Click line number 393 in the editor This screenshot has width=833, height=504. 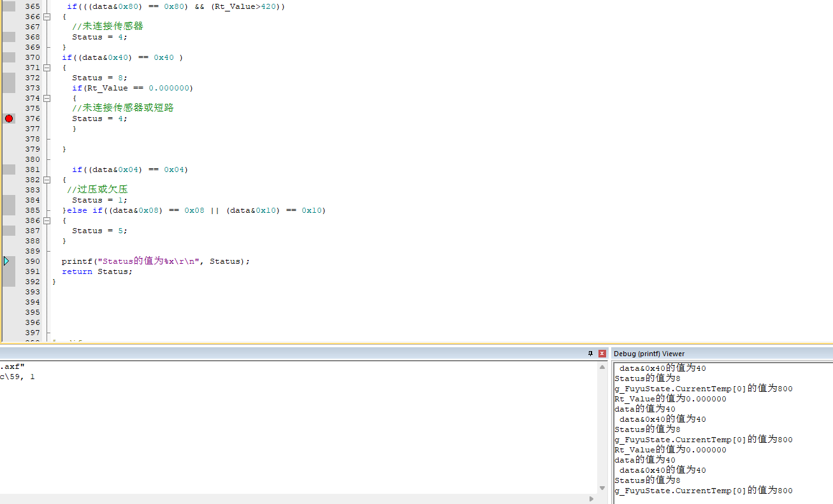pyautogui.click(x=33, y=292)
